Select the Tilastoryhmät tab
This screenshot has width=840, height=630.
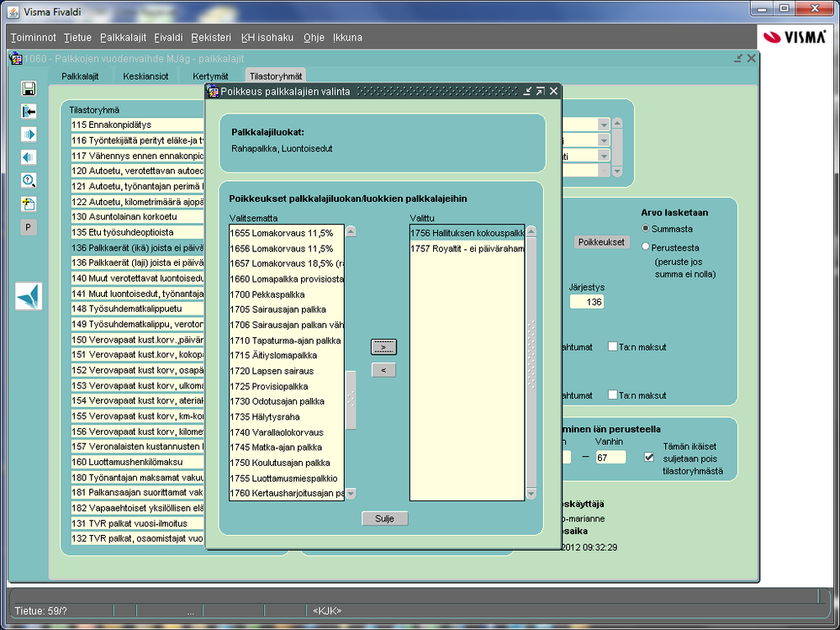(x=276, y=76)
